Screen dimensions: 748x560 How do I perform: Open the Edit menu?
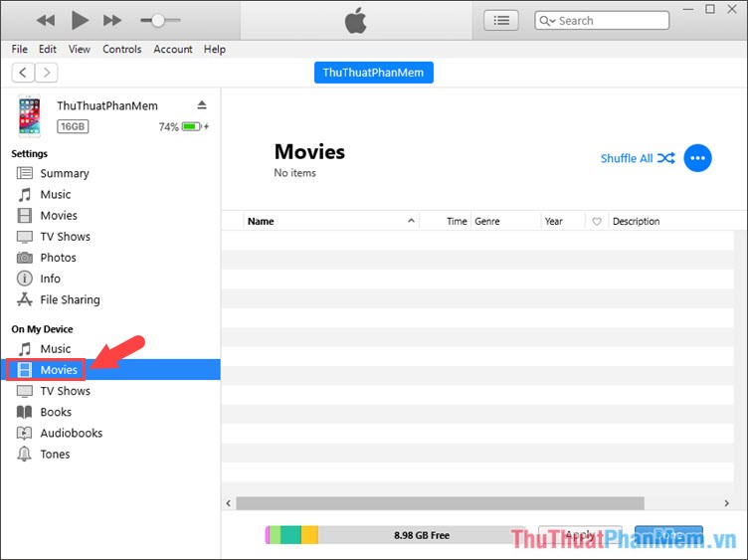(x=47, y=49)
